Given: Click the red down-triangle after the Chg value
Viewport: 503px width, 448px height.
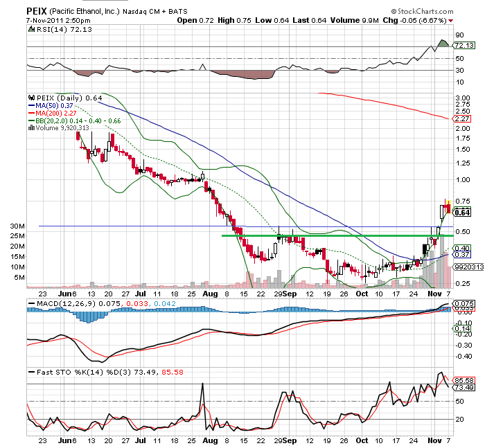Looking at the screenshot, I should click(x=451, y=21).
